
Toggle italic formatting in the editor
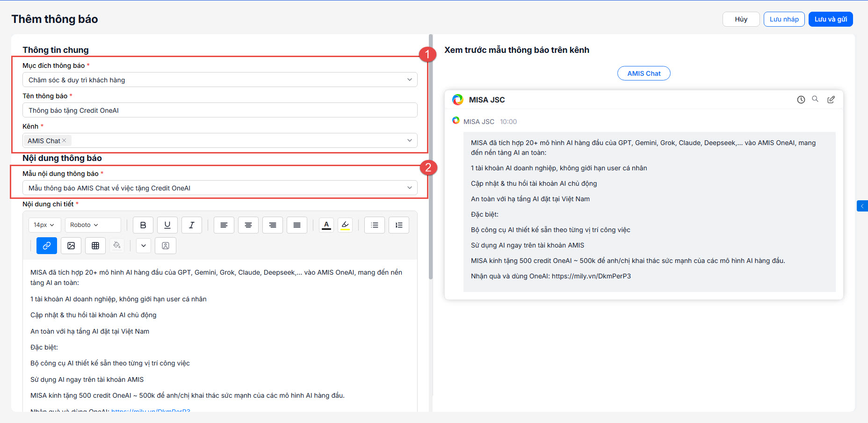192,225
